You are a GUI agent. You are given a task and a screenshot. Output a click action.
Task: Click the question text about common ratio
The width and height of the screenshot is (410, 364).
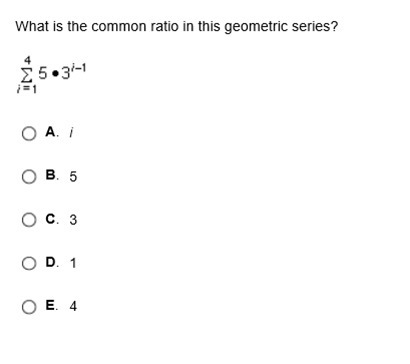(x=176, y=26)
